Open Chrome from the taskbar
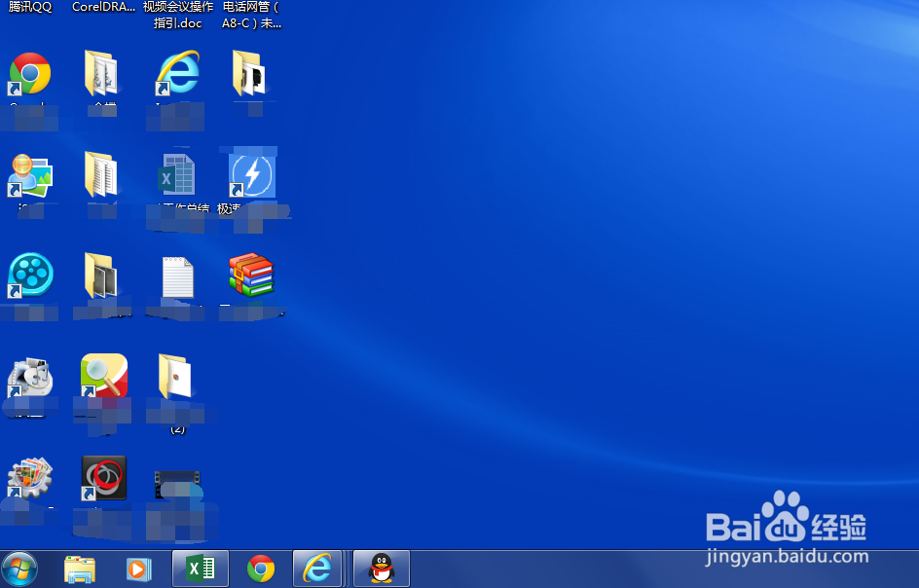919x588 pixels. (x=261, y=569)
